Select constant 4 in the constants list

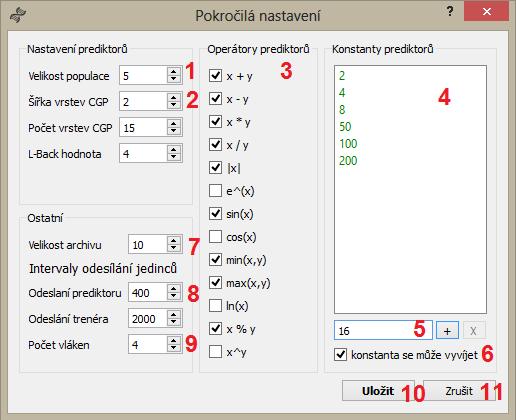click(410, 93)
